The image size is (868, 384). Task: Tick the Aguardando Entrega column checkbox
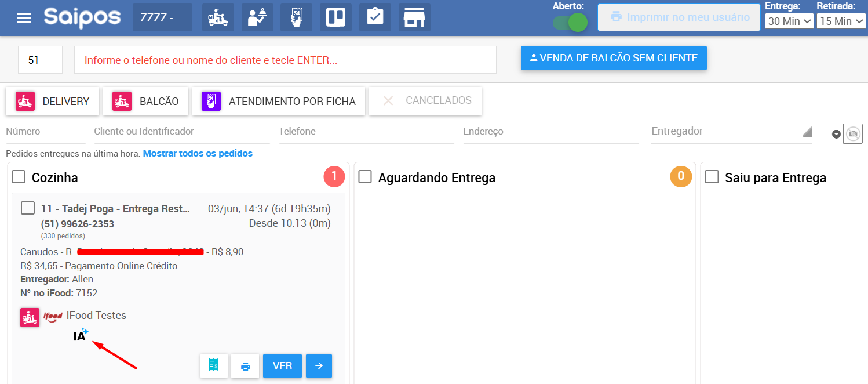365,177
